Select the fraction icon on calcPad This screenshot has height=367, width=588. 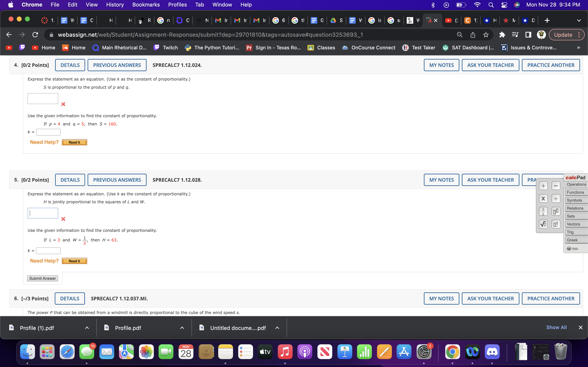point(543,211)
